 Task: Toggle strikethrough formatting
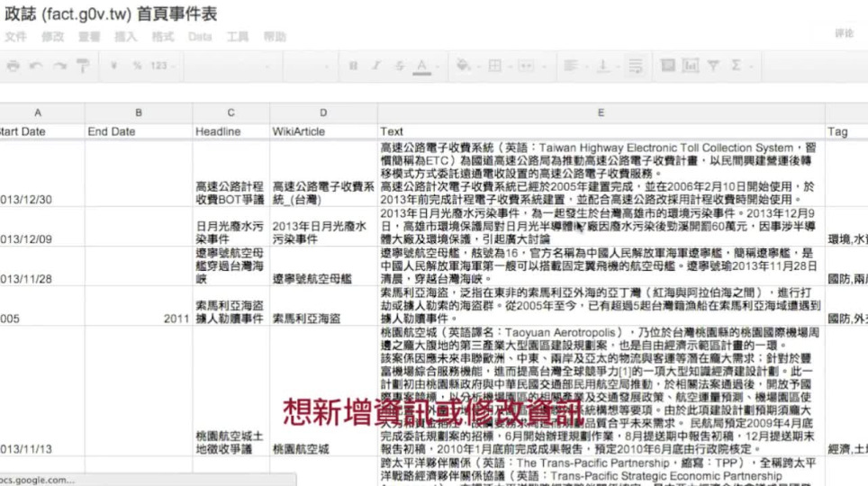click(399, 66)
